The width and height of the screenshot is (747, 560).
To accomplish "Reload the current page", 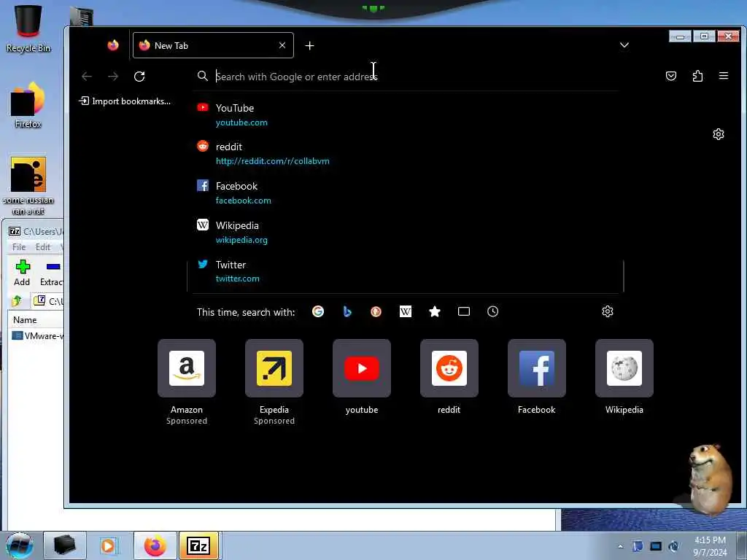I will coord(139,76).
